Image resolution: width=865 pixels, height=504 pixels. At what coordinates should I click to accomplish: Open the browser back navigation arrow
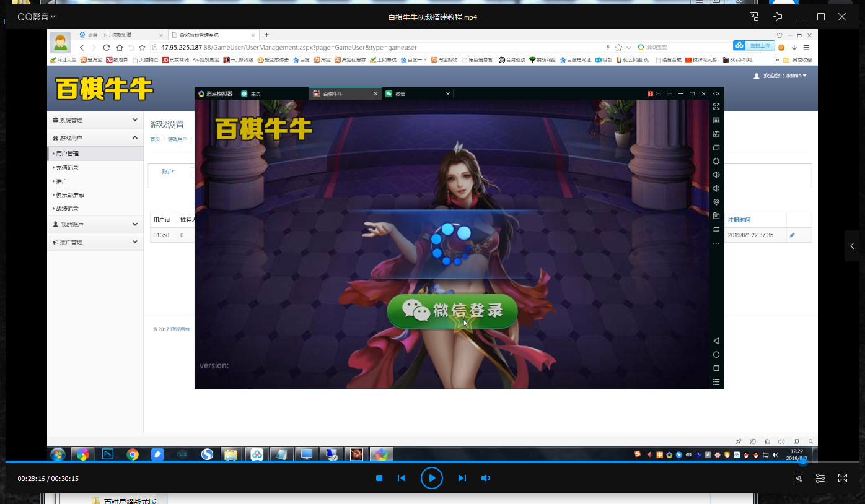[x=82, y=47]
